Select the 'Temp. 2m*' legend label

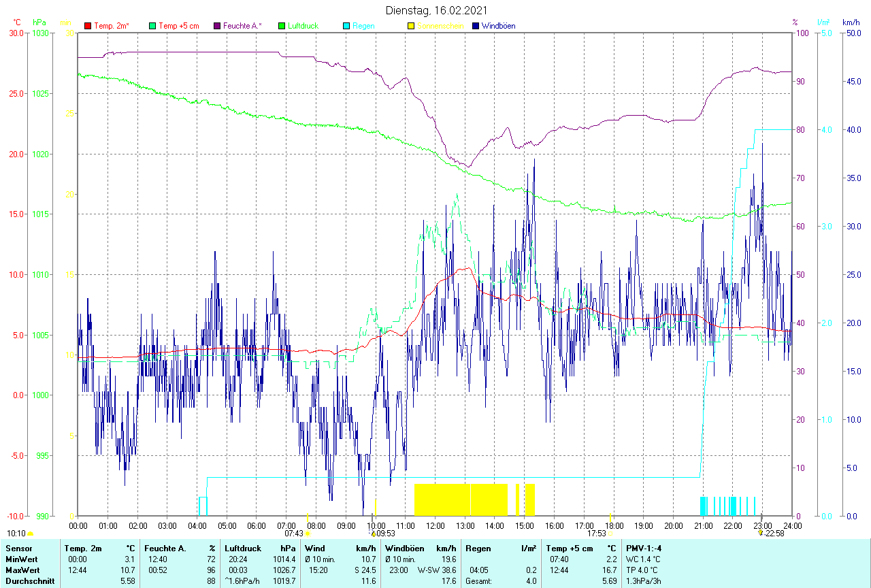pos(112,26)
